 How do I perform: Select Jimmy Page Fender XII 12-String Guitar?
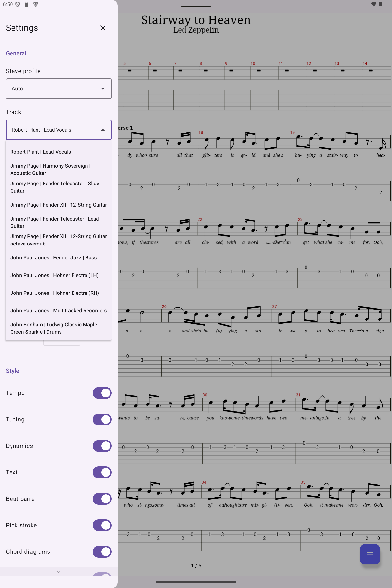tap(59, 205)
